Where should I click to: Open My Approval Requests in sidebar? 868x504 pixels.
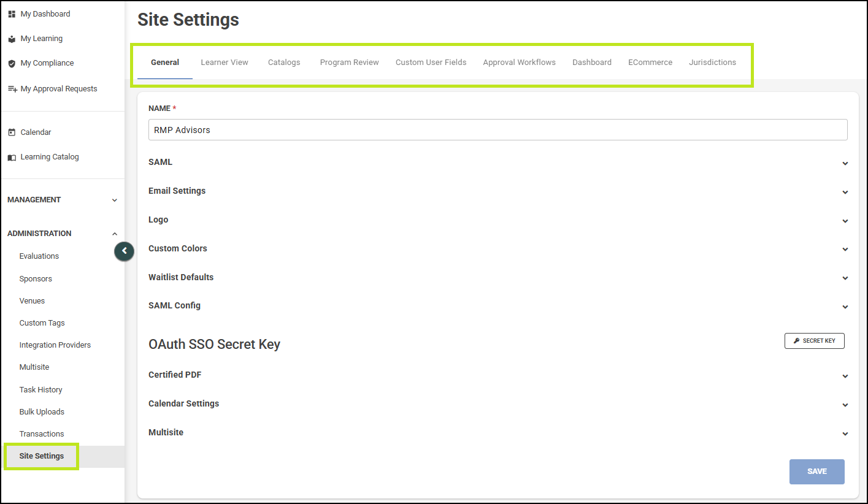click(x=58, y=89)
